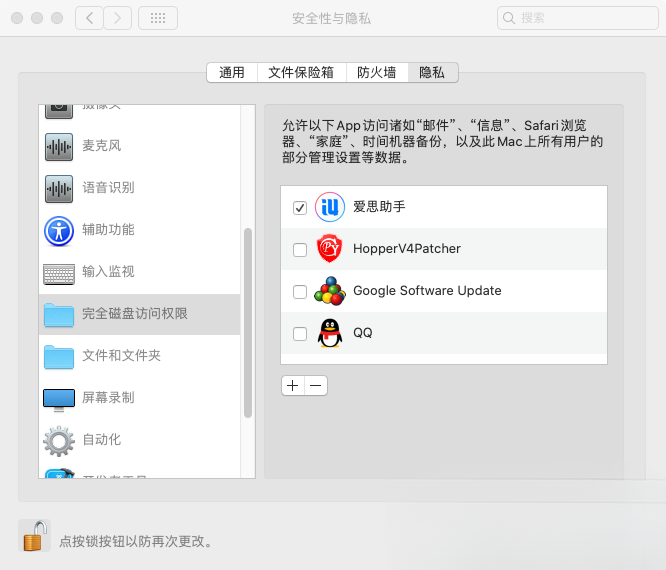Image resolution: width=666 pixels, height=570 pixels.
Task: Select the 隐私 tab
Action: pyautogui.click(x=432, y=73)
